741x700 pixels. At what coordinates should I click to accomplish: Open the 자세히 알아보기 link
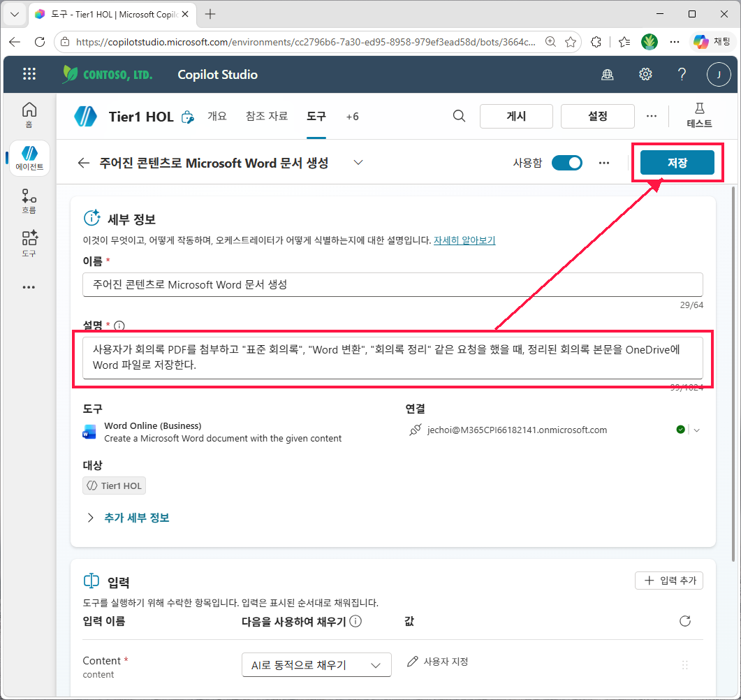click(x=464, y=240)
